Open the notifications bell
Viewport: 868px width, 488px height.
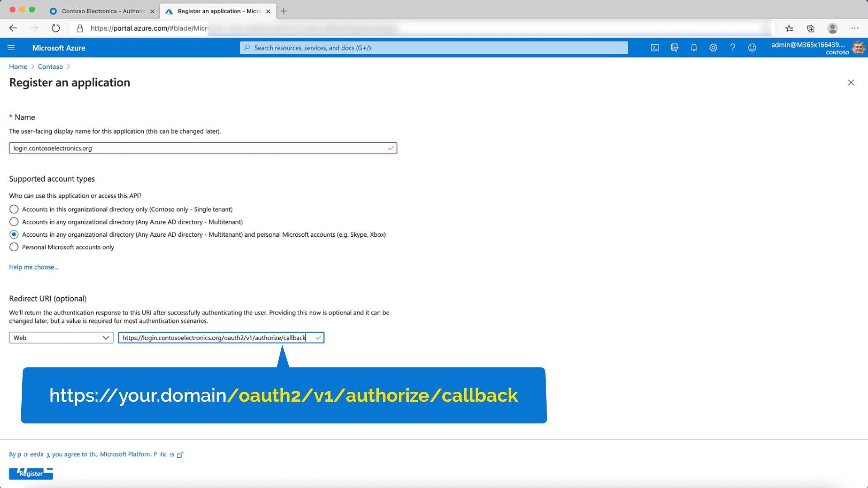pos(694,48)
